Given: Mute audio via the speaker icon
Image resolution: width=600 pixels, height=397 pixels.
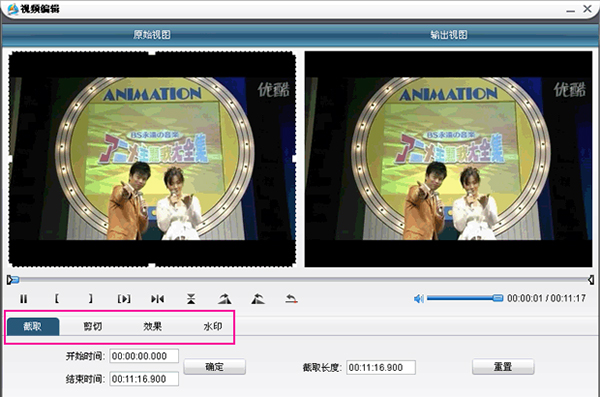Looking at the screenshot, I should click(x=419, y=299).
